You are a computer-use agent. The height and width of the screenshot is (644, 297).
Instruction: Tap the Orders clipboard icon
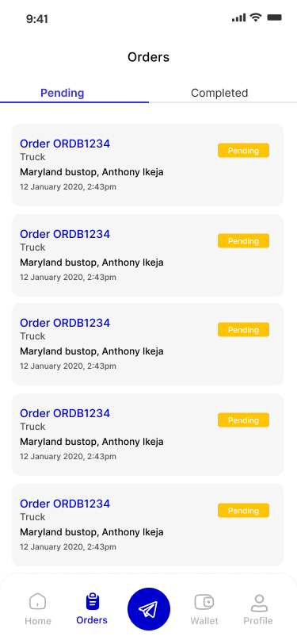(93, 602)
